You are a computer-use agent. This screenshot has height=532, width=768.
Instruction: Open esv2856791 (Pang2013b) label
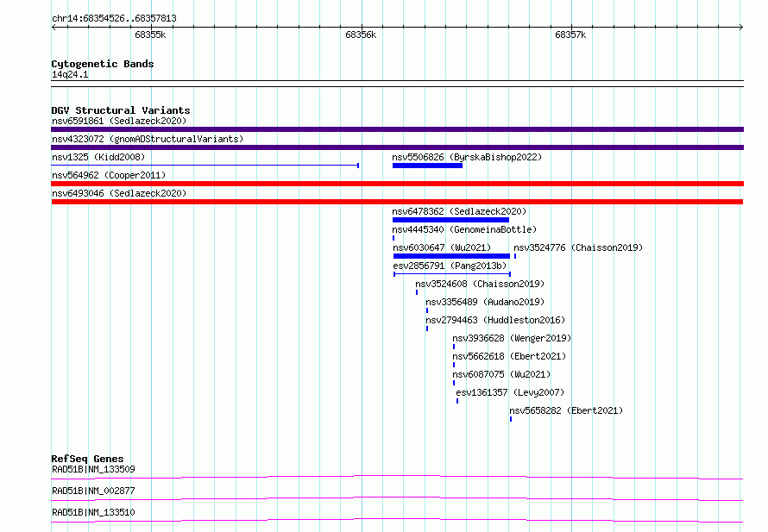pyautogui.click(x=450, y=266)
